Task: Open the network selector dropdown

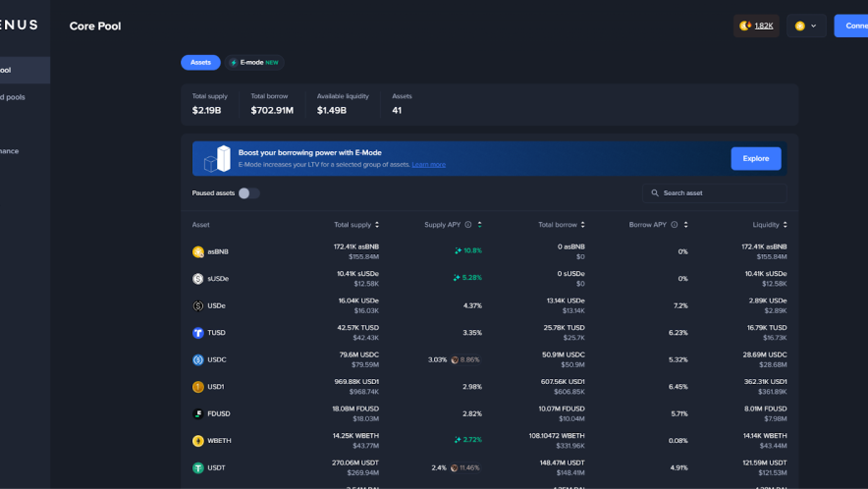Action: click(805, 26)
